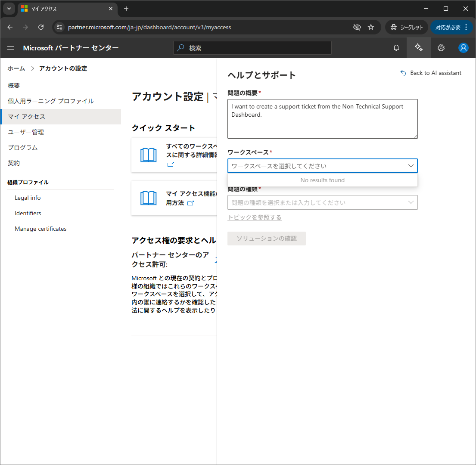The image size is (476, 465).
Task: Click the book icon on マイ アクセス機能 card
Action: 149,198
